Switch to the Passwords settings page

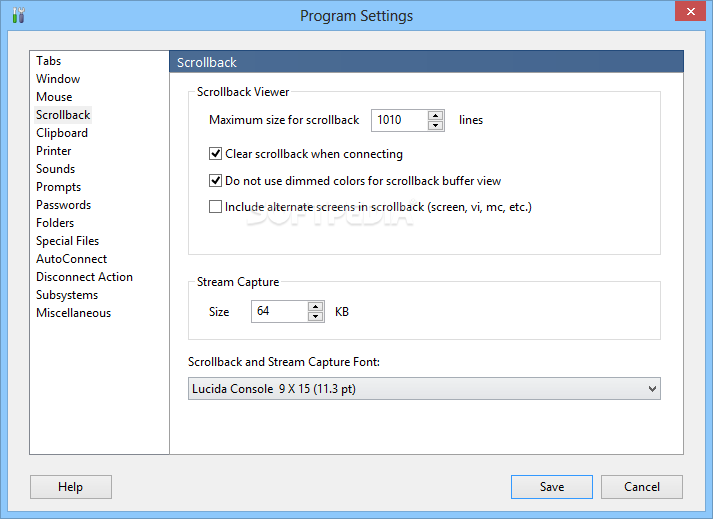click(63, 205)
